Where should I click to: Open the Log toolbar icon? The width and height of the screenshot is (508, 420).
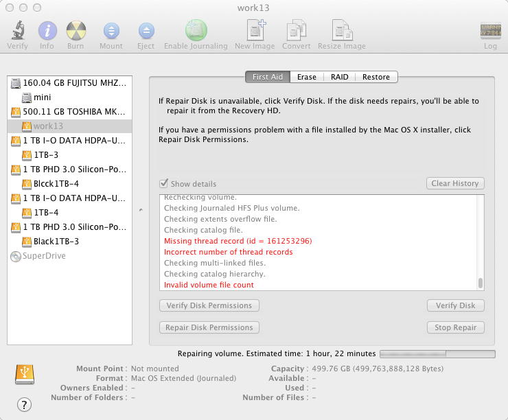tap(491, 31)
